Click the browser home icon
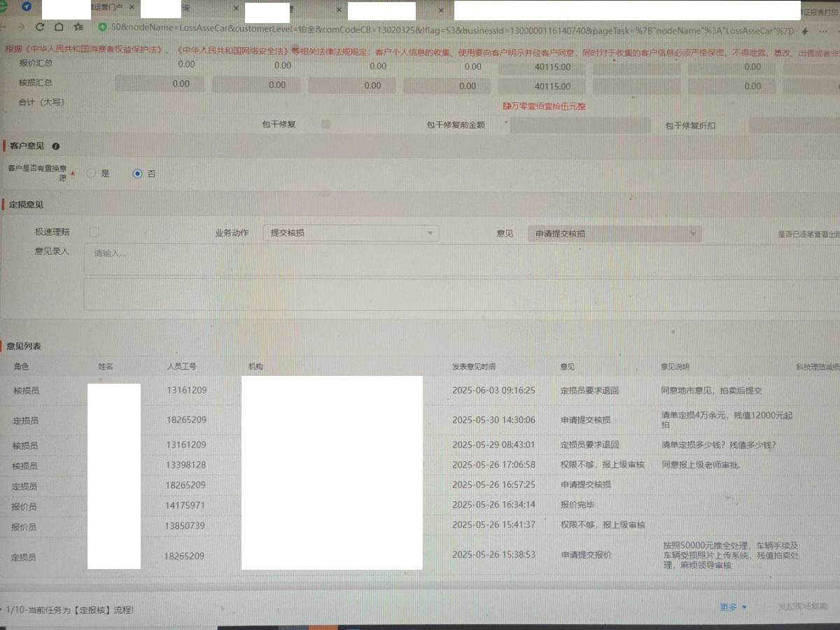 point(59,27)
